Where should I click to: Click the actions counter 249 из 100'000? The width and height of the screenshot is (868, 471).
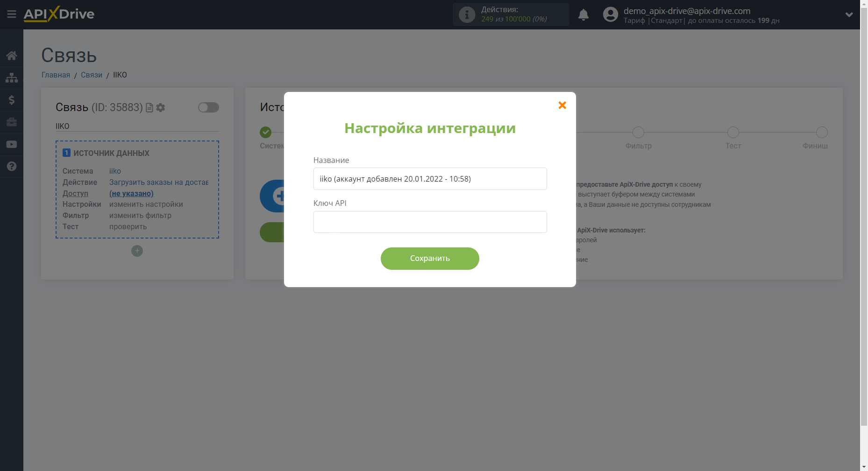[514, 19]
